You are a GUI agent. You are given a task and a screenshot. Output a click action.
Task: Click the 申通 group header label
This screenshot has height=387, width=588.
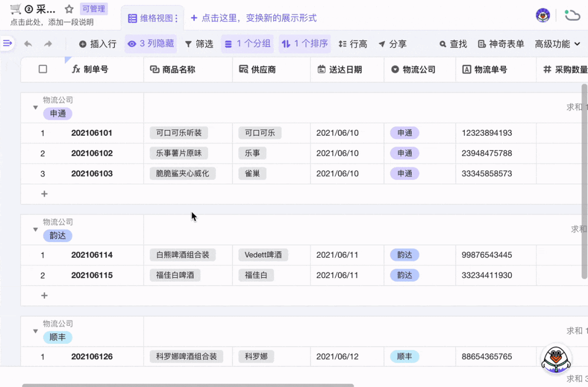[57, 114]
